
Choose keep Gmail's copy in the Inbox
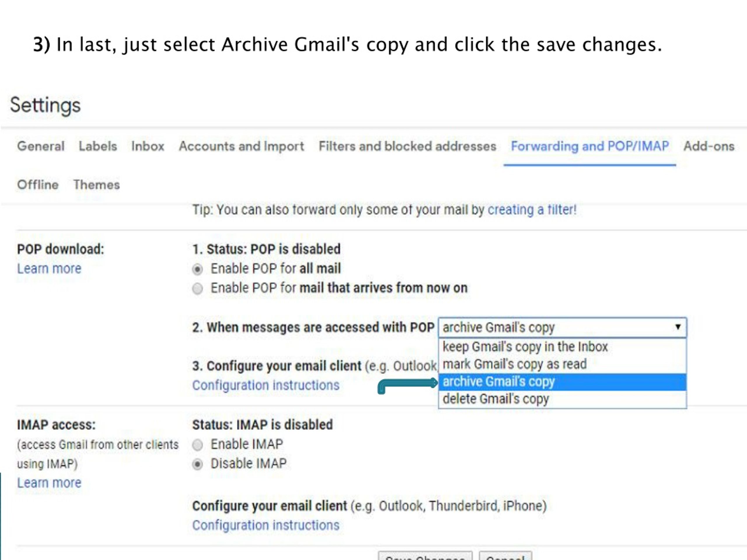(562, 347)
